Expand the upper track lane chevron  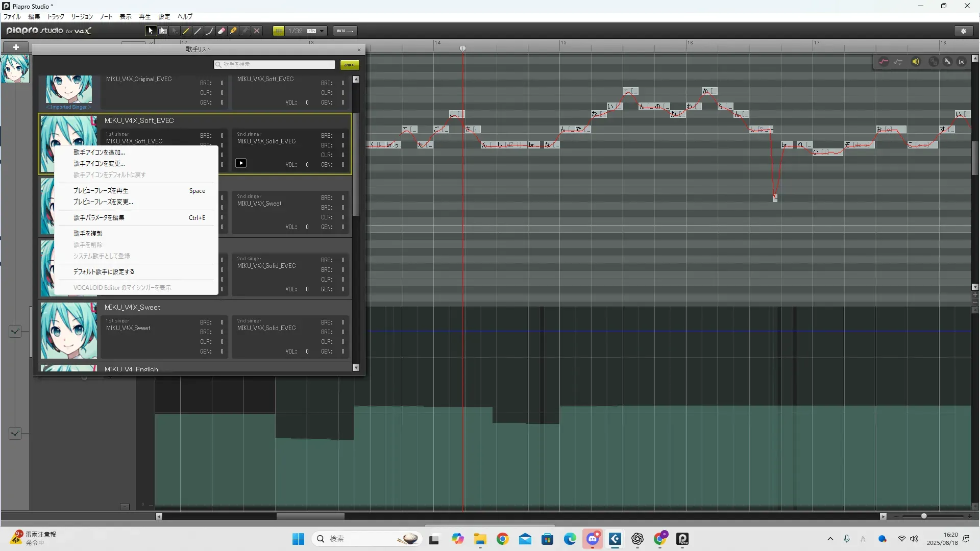(15, 331)
